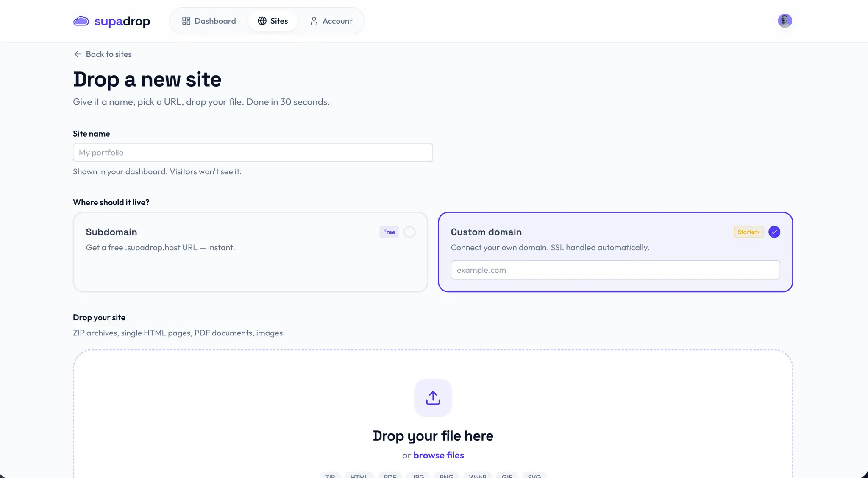
Task: Select the Subdomain radio button
Action: [x=409, y=232]
